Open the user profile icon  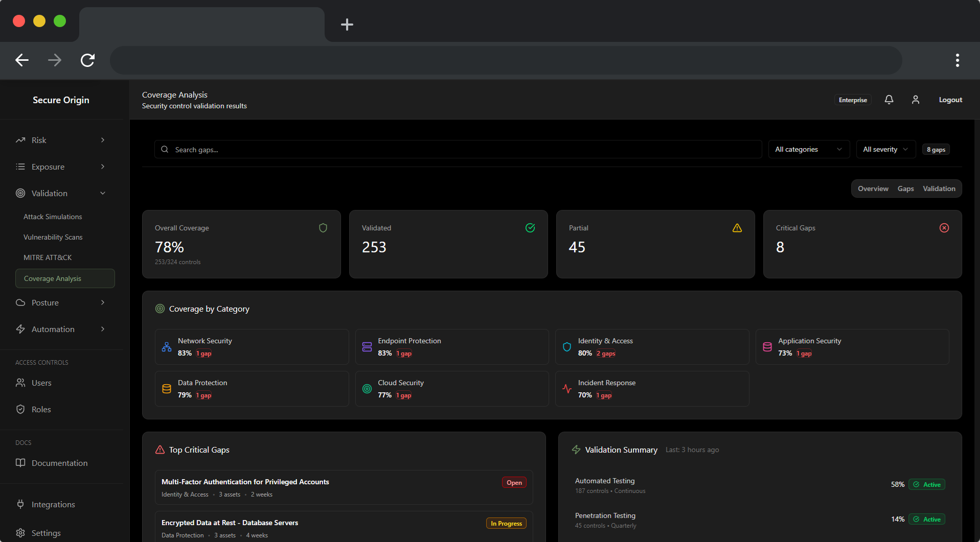click(916, 100)
